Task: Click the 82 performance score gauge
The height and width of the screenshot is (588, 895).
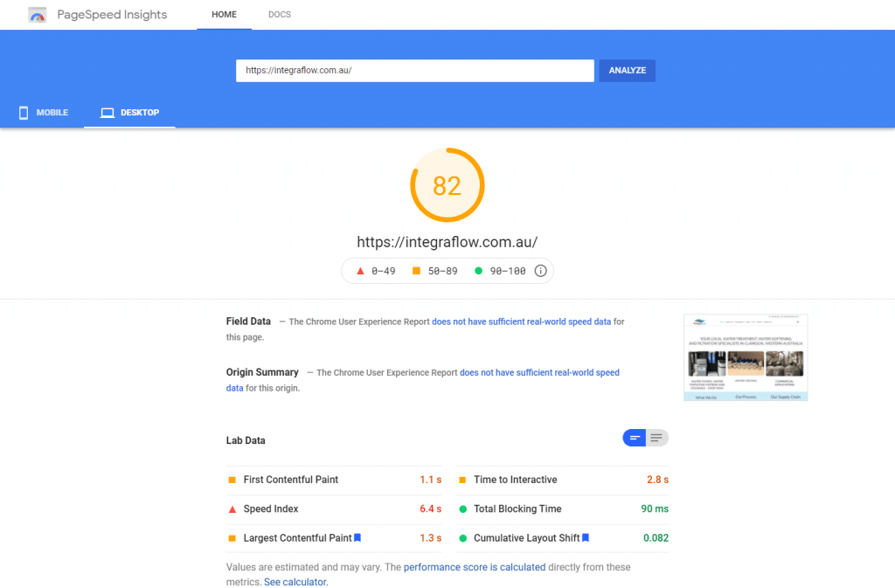Action: pos(447,185)
